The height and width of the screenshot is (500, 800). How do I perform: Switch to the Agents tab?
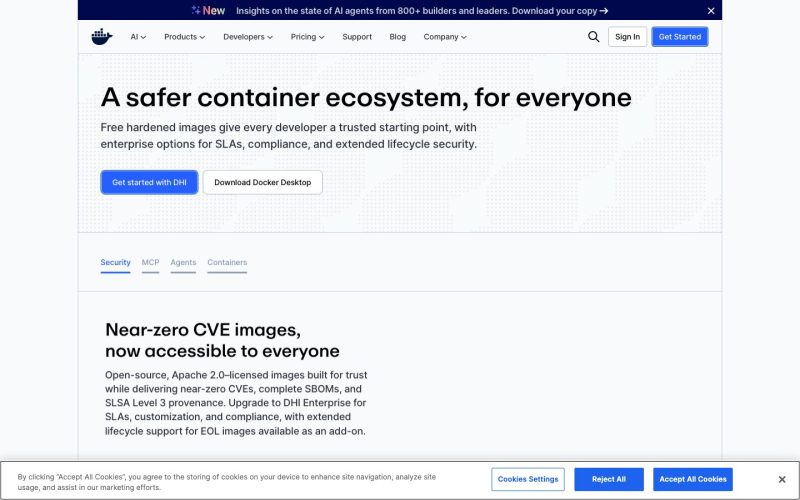tap(183, 263)
